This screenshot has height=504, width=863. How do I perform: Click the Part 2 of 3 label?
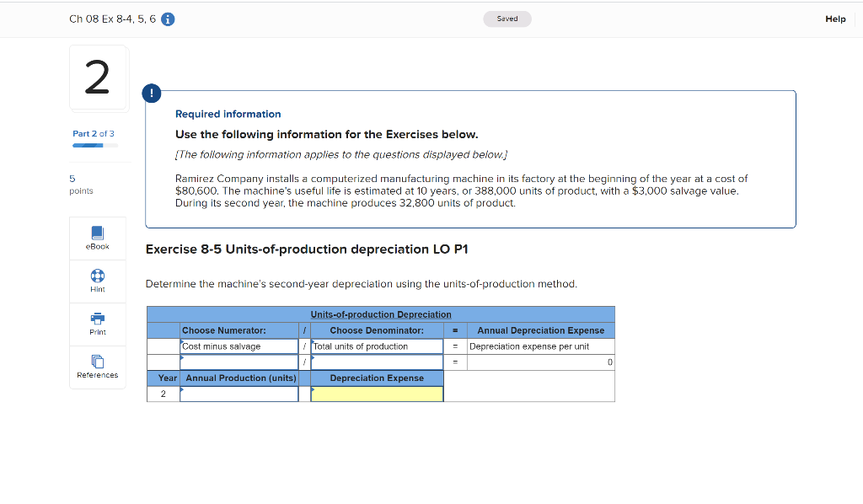click(x=94, y=134)
